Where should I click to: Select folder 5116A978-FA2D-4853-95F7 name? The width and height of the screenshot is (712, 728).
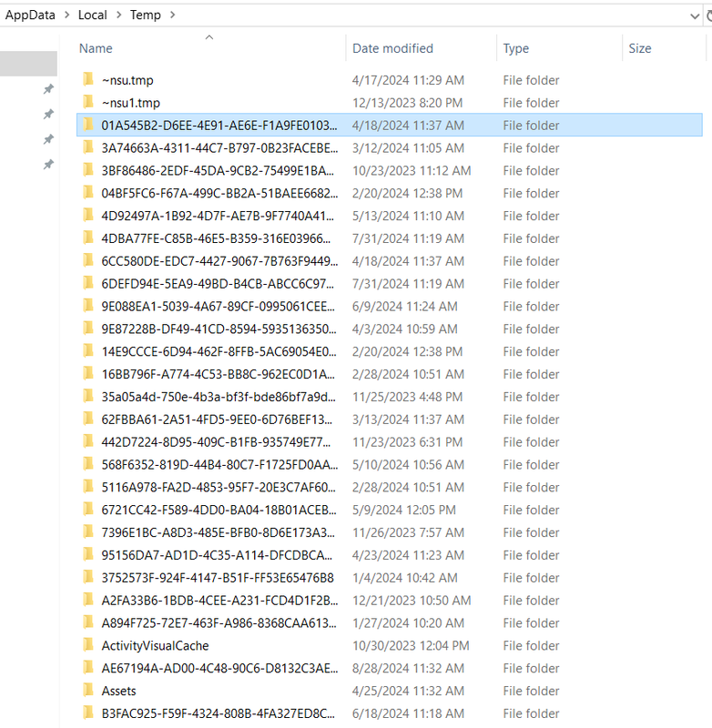pyautogui.click(x=219, y=487)
